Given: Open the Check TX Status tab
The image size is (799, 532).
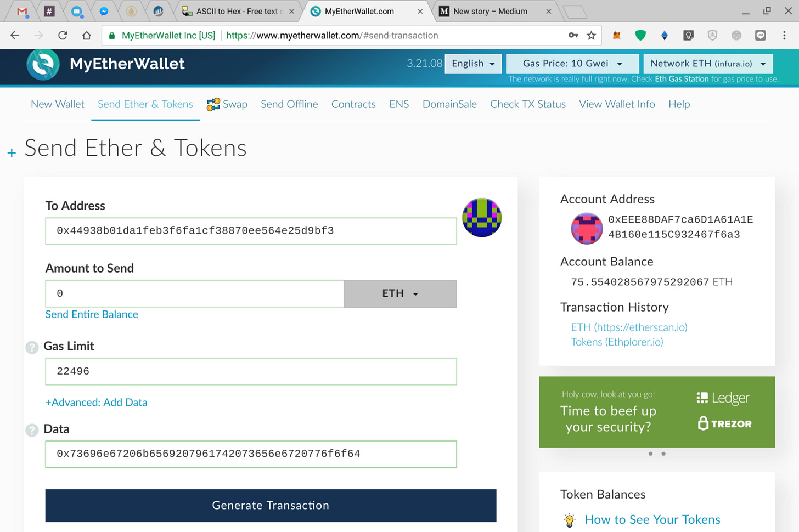Looking at the screenshot, I should tap(528, 104).
